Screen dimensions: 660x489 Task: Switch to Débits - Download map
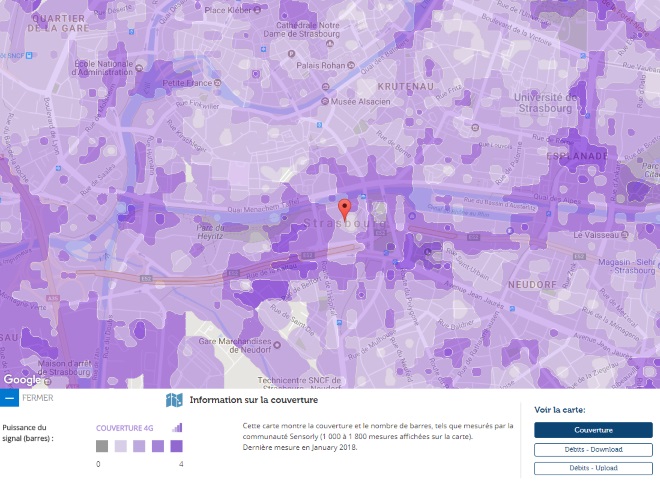click(592, 449)
